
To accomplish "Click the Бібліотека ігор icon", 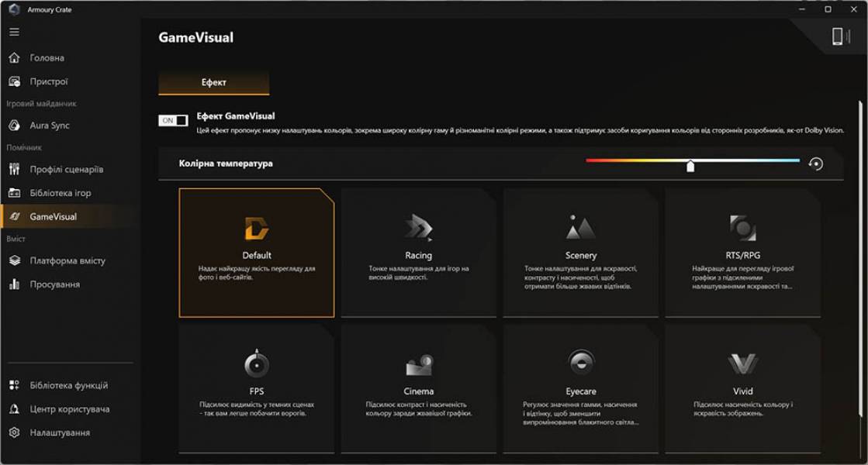I will (x=15, y=193).
